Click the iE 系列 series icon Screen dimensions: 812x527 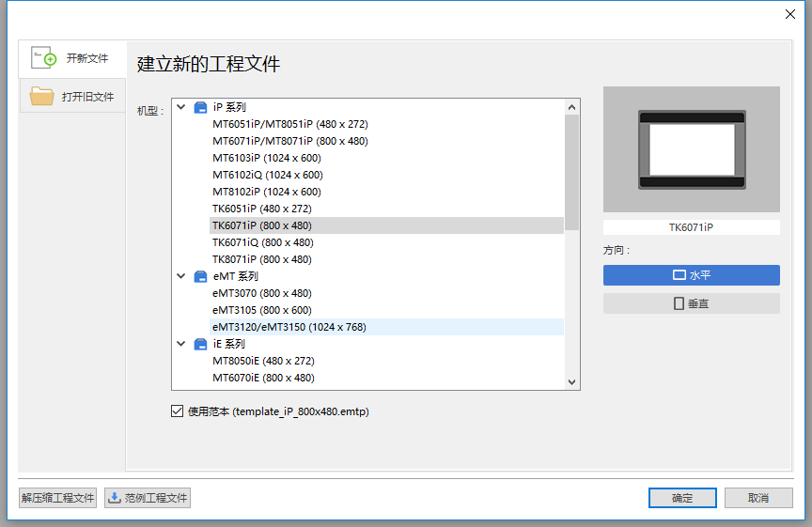[x=200, y=344]
